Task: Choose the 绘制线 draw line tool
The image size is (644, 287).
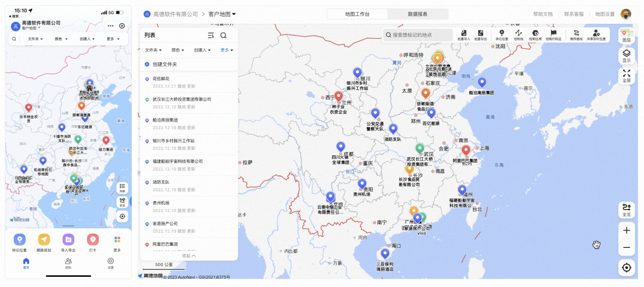Action: point(518,35)
